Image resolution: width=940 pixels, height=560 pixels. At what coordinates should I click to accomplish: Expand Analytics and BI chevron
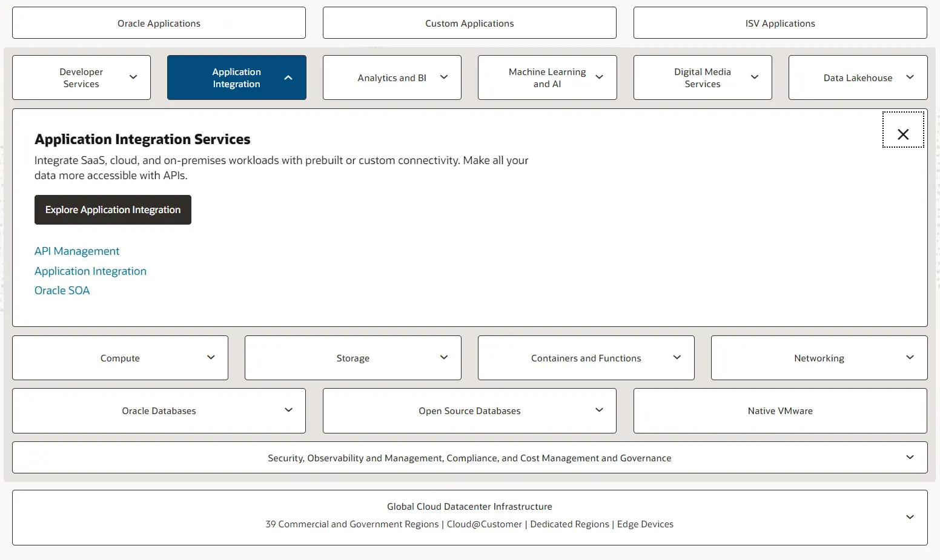pyautogui.click(x=444, y=77)
